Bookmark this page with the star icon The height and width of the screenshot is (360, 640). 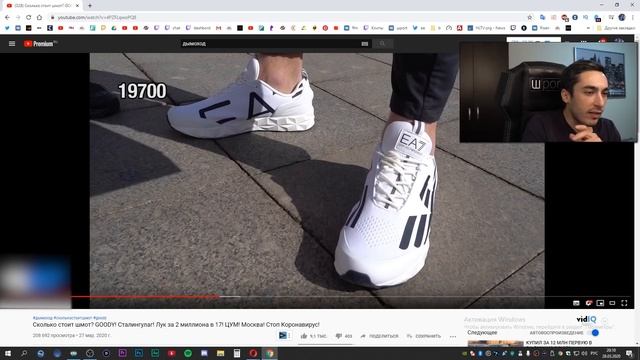point(530,18)
